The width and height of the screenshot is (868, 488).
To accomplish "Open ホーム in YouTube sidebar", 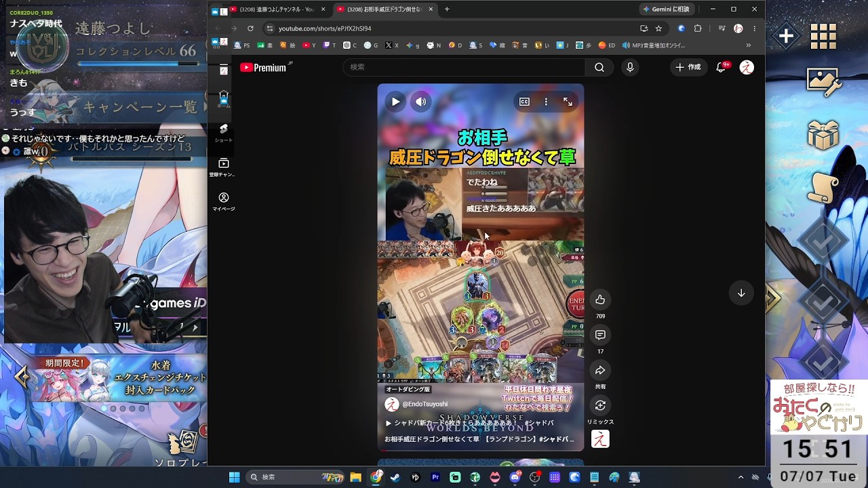I will click(x=224, y=99).
